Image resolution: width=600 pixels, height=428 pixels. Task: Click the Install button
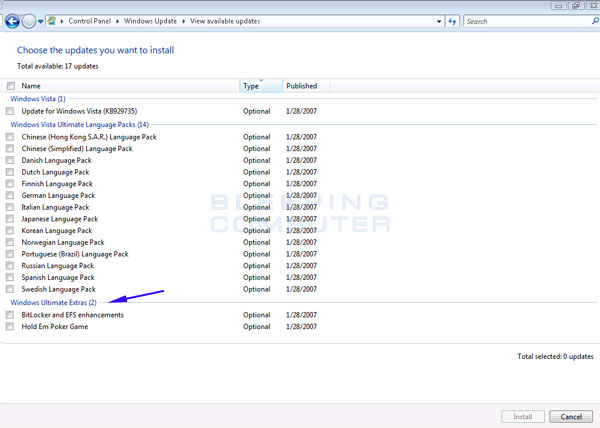[x=523, y=417]
